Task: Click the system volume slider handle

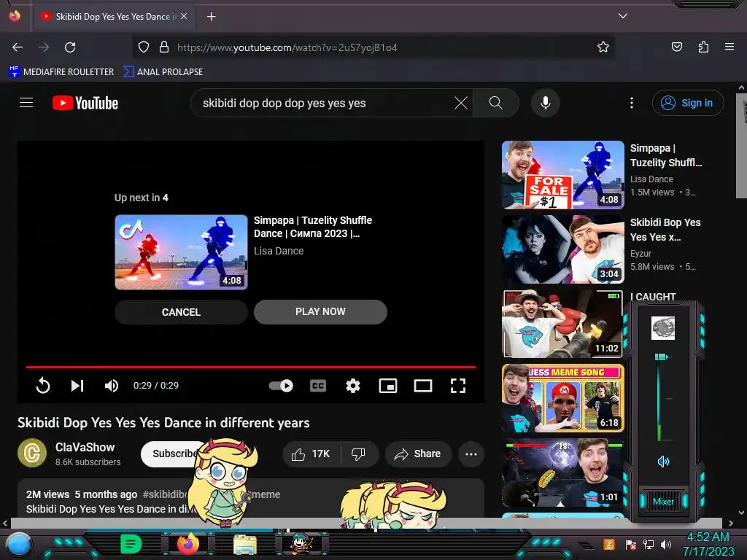Action: click(661, 357)
